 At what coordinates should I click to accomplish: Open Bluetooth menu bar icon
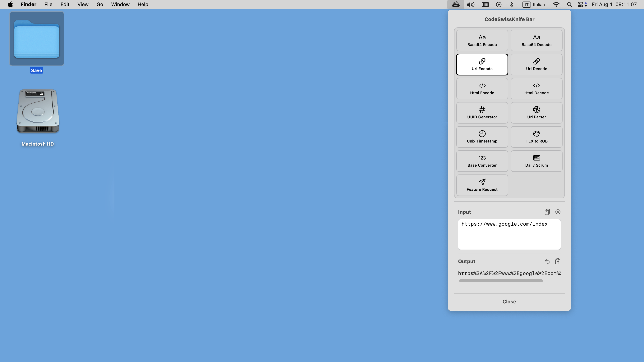pos(511,4)
